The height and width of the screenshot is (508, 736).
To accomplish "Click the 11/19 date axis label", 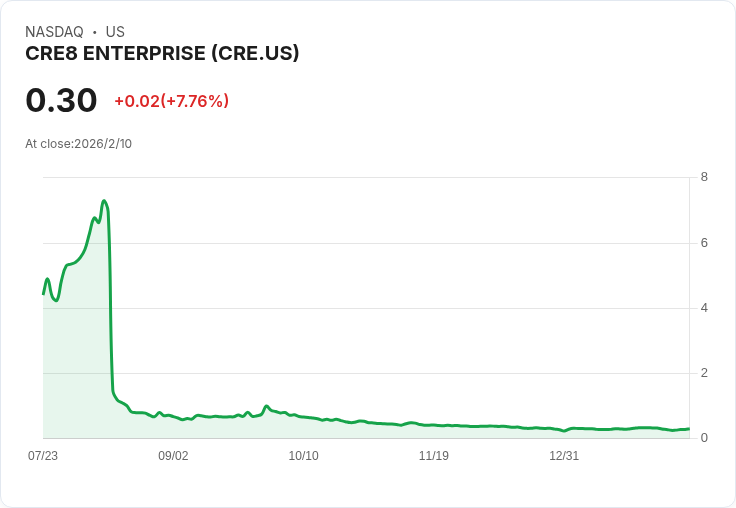I will (434, 456).
